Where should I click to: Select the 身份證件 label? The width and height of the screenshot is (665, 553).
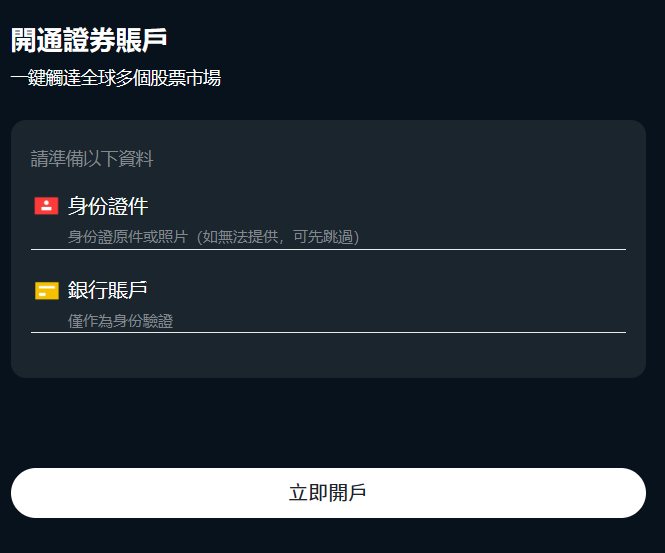[x=108, y=207]
